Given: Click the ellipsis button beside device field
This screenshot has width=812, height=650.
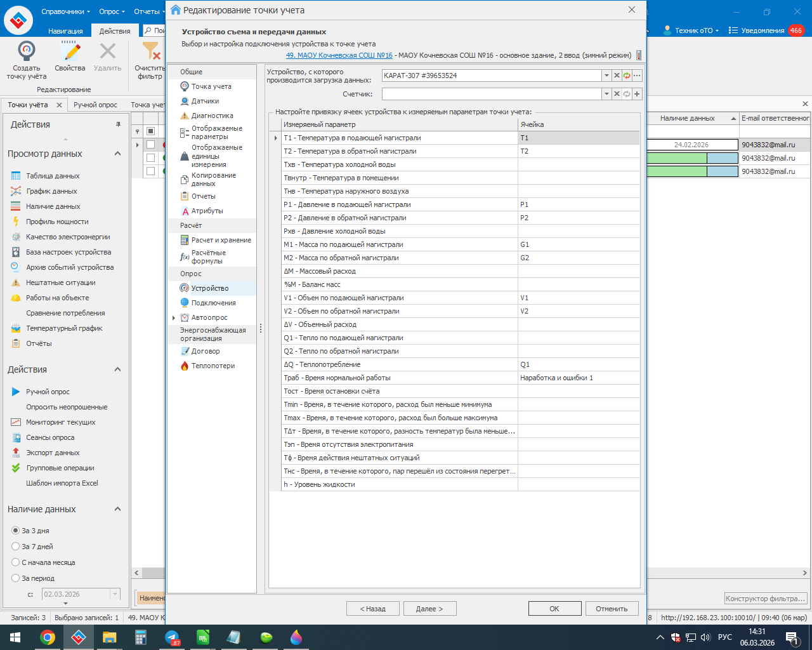Looking at the screenshot, I should (637, 76).
